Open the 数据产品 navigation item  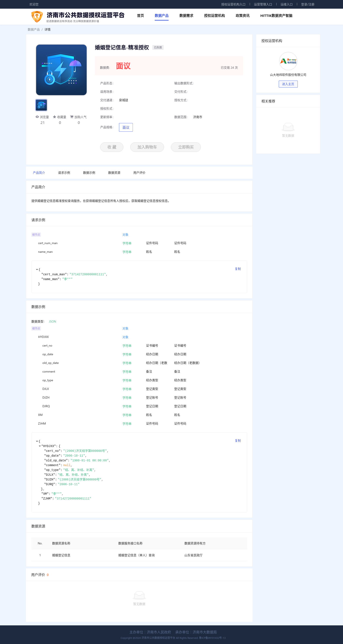pyautogui.click(x=162, y=16)
